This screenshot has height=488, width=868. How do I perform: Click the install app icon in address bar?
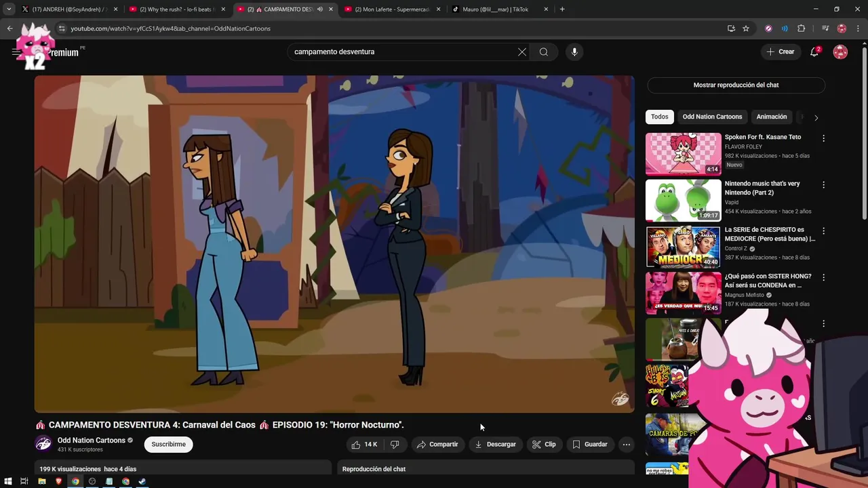click(x=731, y=28)
